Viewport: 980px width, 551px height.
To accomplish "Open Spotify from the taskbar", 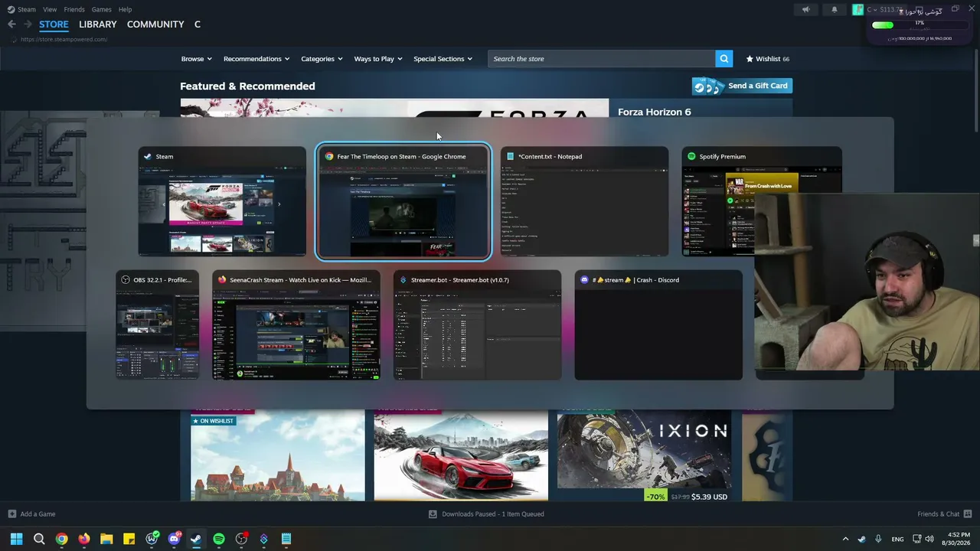I will point(219,539).
